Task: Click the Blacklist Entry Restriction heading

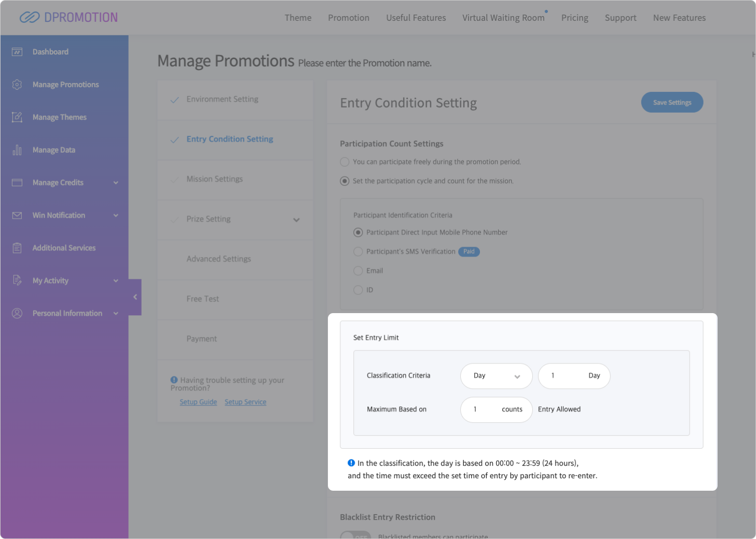Action: pos(388,517)
